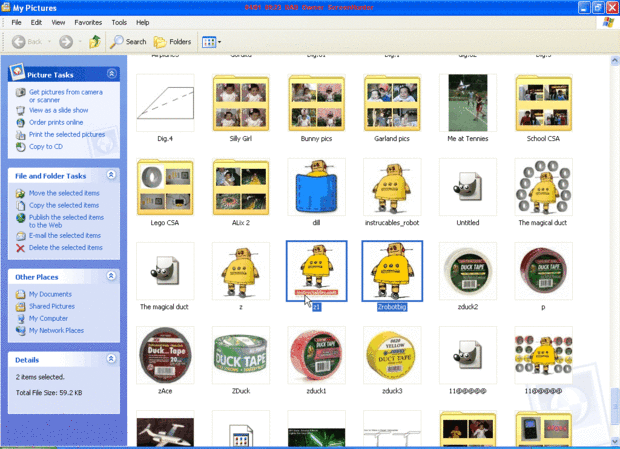620x449 pixels.
Task: Go up one folder level
Action: [95, 42]
